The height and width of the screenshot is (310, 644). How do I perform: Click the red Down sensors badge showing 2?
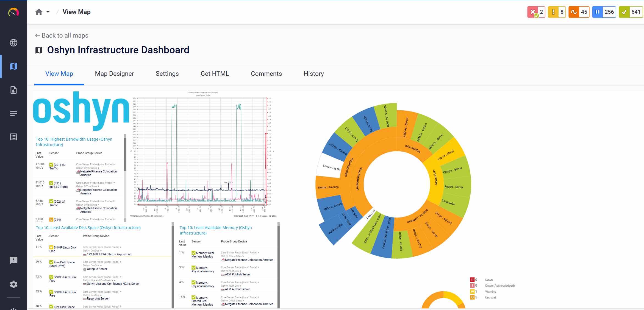coord(536,12)
